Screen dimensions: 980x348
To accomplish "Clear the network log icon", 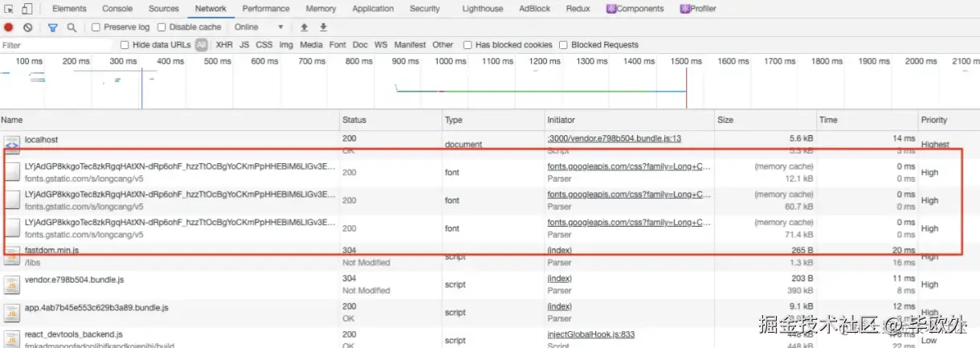I will point(28,27).
